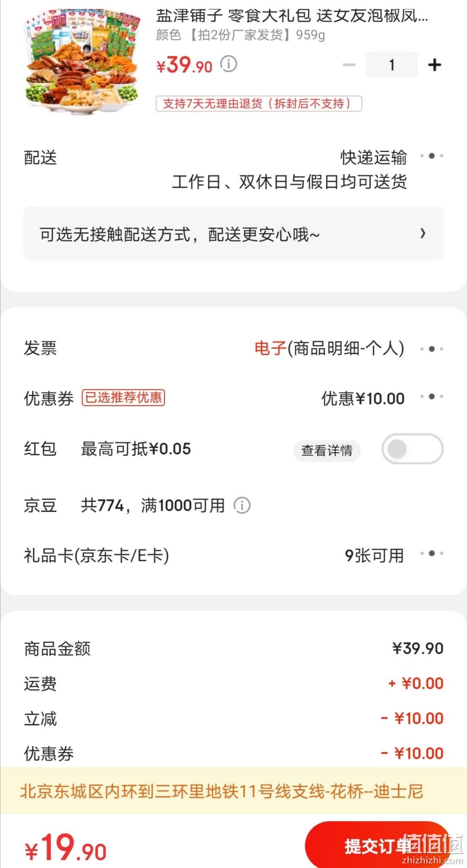
Task: Decrease quantity with the minus icon
Action: [x=349, y=65]
